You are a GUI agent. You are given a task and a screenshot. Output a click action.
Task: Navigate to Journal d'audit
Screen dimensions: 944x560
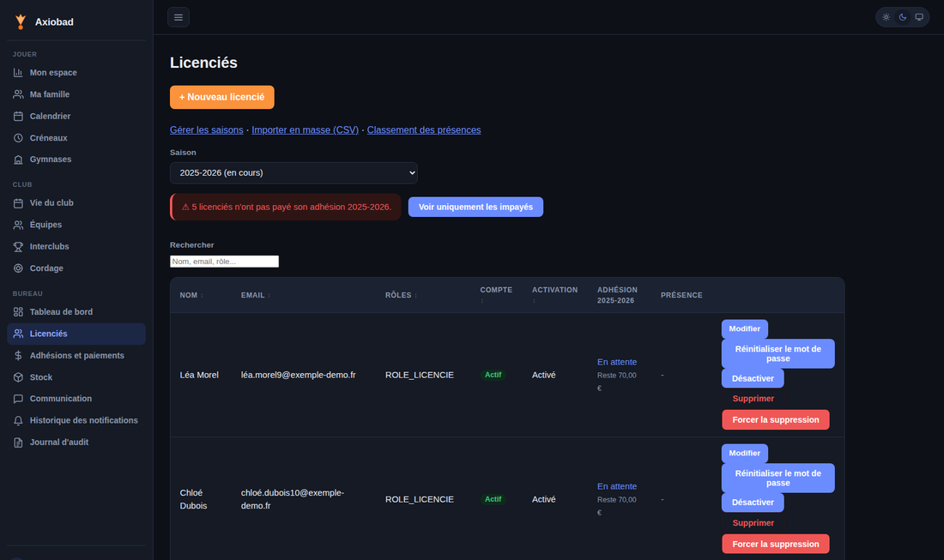click(x=76, y=443)
